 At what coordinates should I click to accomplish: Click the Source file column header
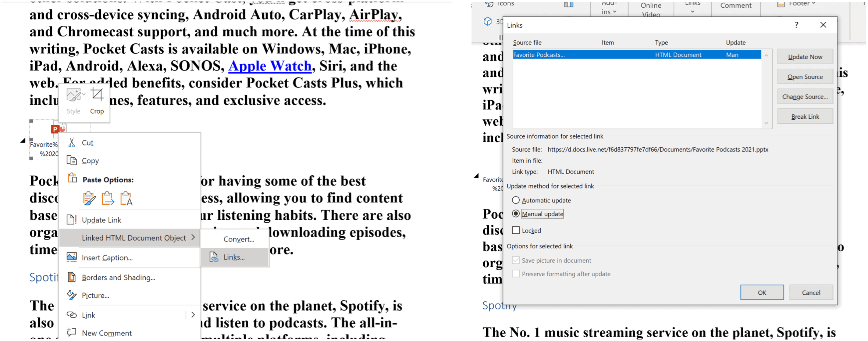click(x=527, y=43)
